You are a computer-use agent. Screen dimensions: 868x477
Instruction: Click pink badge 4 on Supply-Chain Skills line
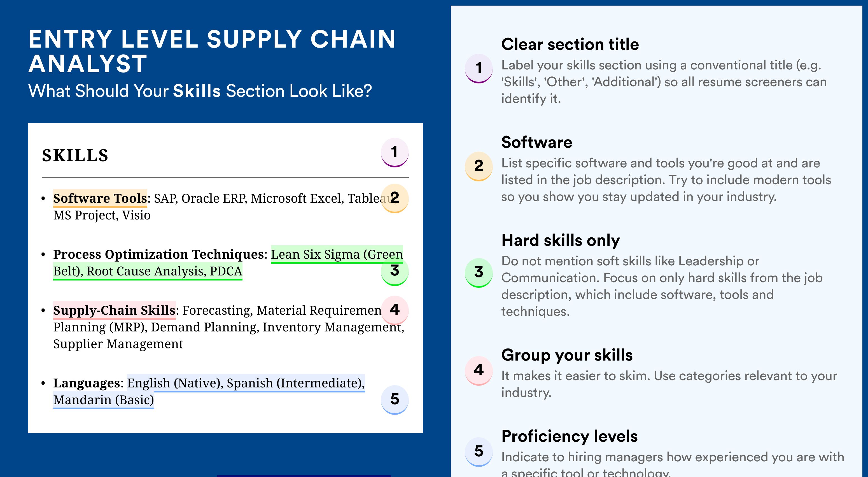(x=395, y=310)
